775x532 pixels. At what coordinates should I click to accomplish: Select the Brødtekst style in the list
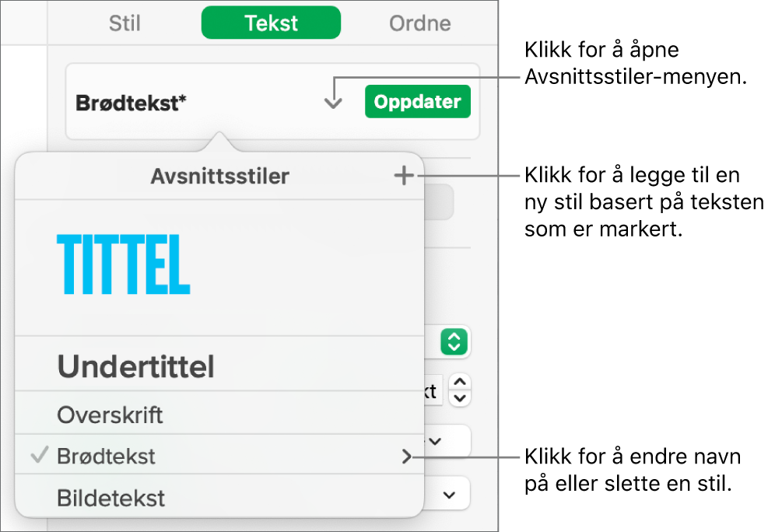pyautogui.click(x=219, y=454)
